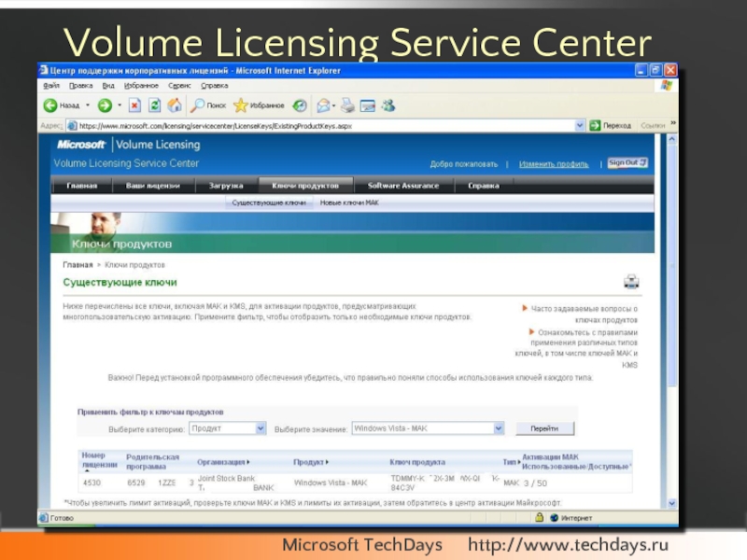
Task: Select Ключи продуктов navigation tab
Action: point(305,186)
